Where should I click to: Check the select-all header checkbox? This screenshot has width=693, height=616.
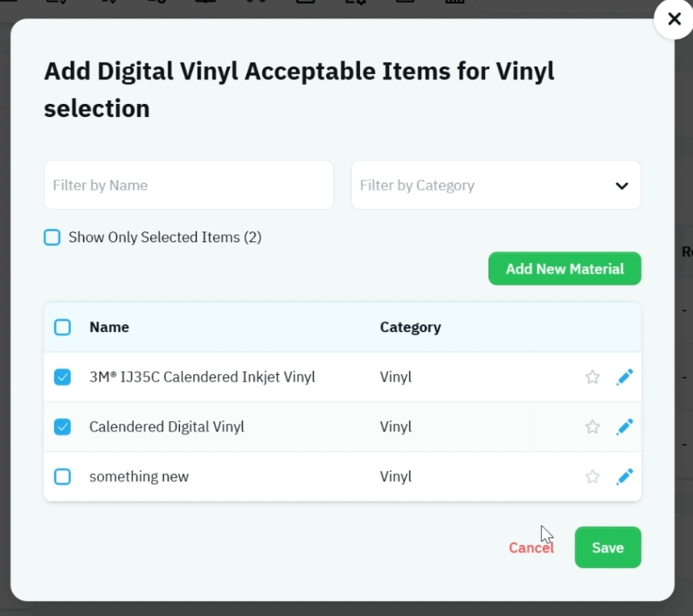[x=62, y=328]
